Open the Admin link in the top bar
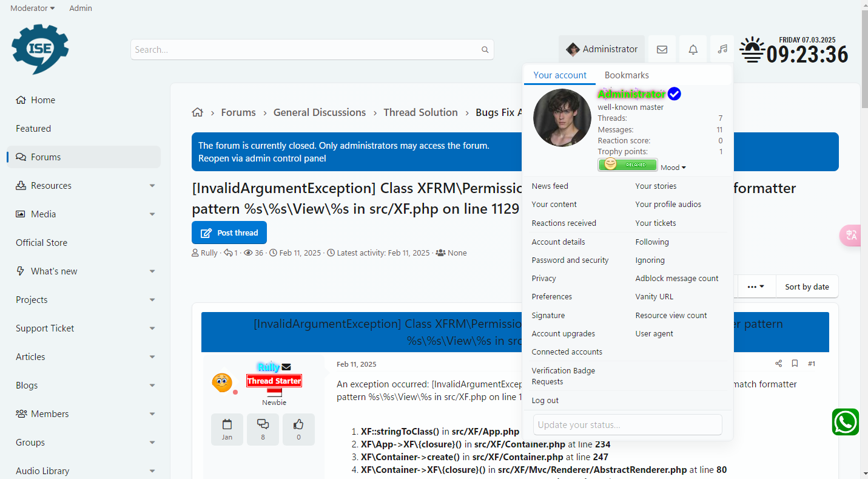 click(81, 8)
